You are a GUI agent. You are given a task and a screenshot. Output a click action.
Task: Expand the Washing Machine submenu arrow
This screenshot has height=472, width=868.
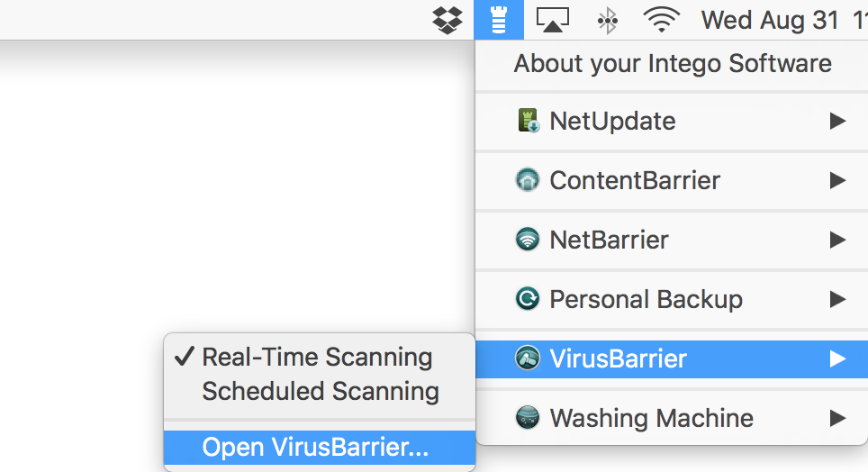(837, 418)
